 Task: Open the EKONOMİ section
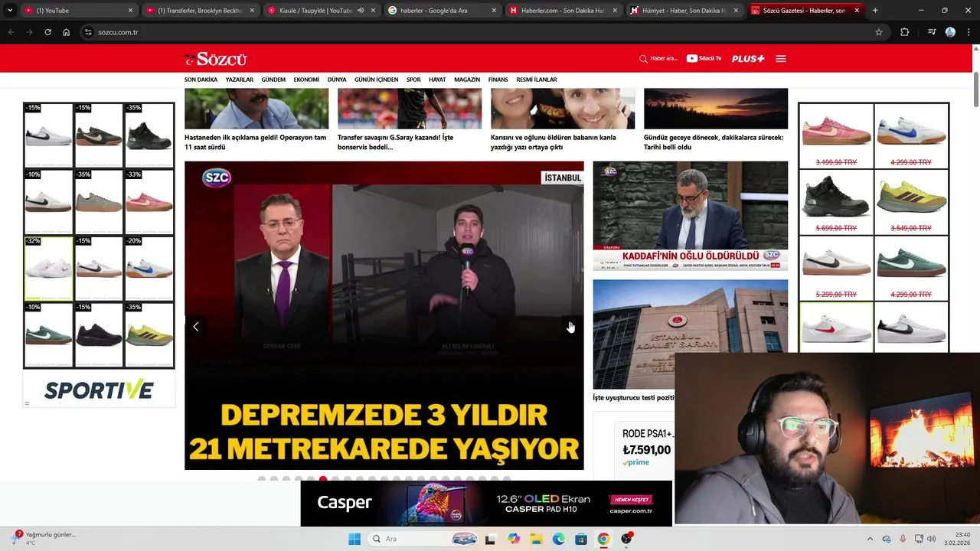[x=306, y=80]
